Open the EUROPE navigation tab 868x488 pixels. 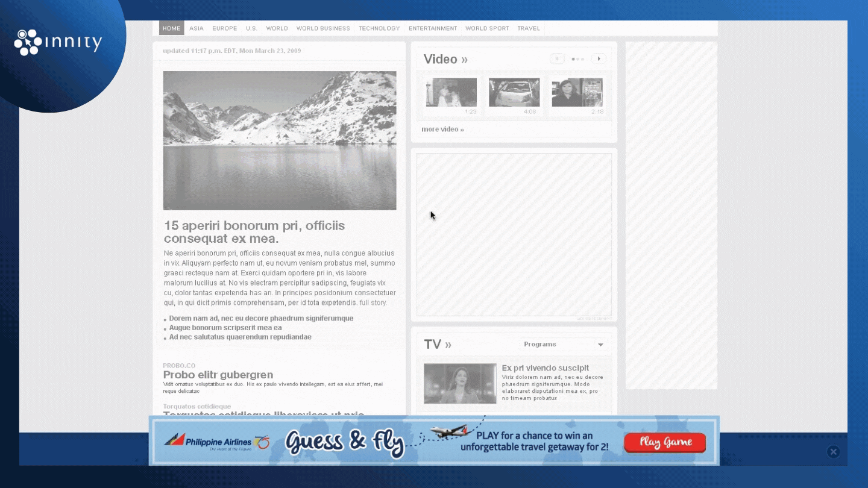225,28
